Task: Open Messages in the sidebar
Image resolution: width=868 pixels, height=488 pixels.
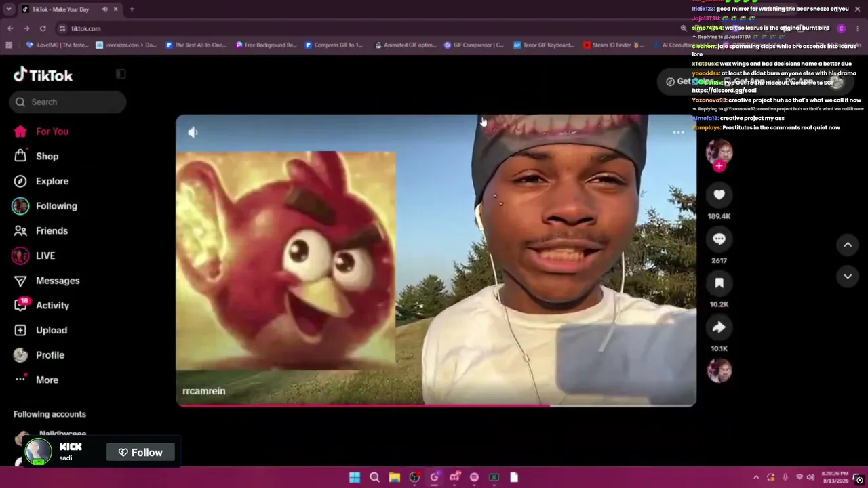Action: click(47, 281)
